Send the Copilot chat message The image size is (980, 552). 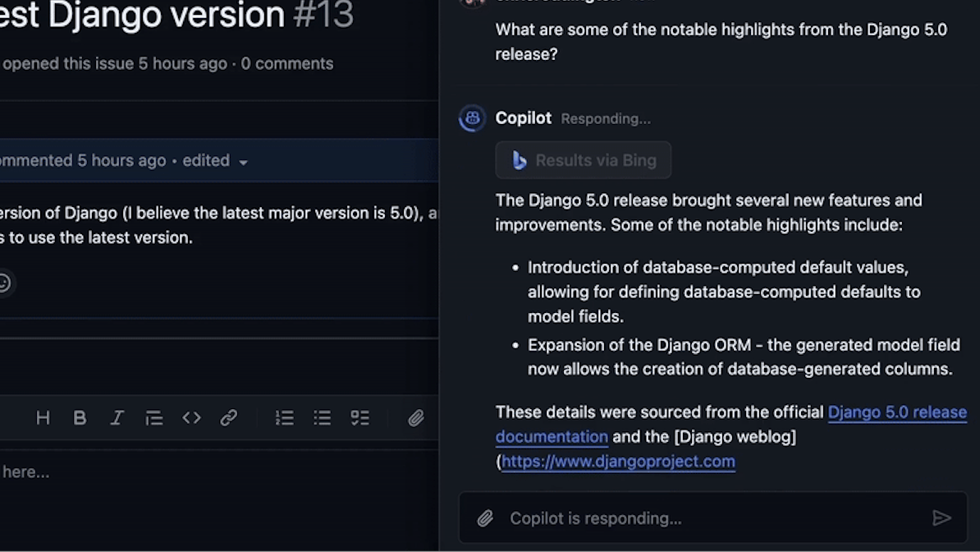tap(941, 517)
